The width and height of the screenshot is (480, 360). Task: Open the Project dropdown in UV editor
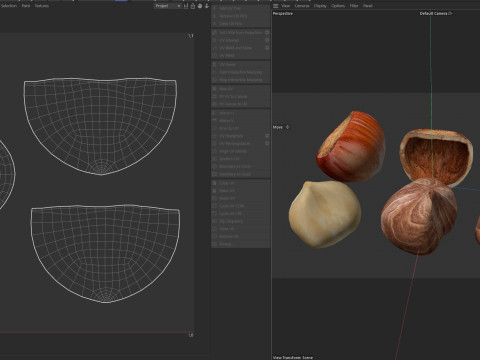pos(168,6)
